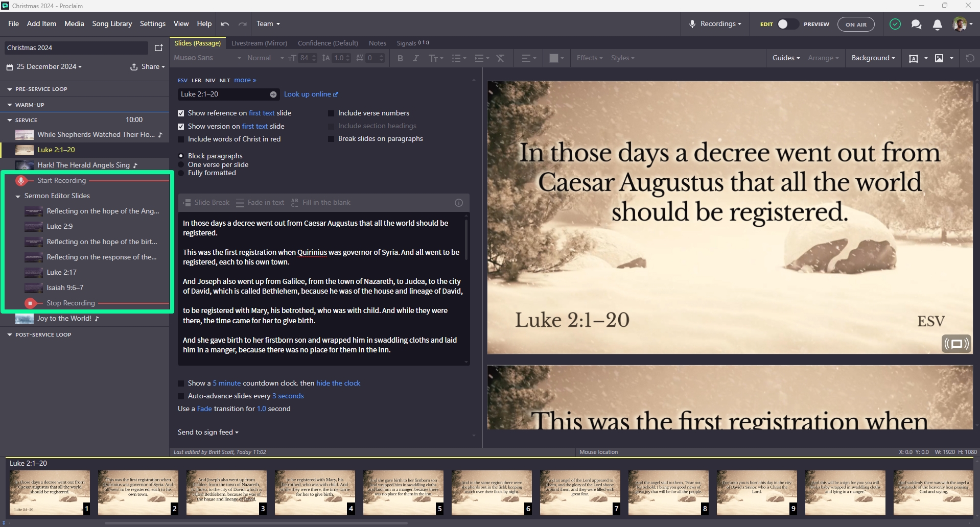Clear the Luke 2:1–20 reference field
The image size is (980, 527).
[273, 94]
